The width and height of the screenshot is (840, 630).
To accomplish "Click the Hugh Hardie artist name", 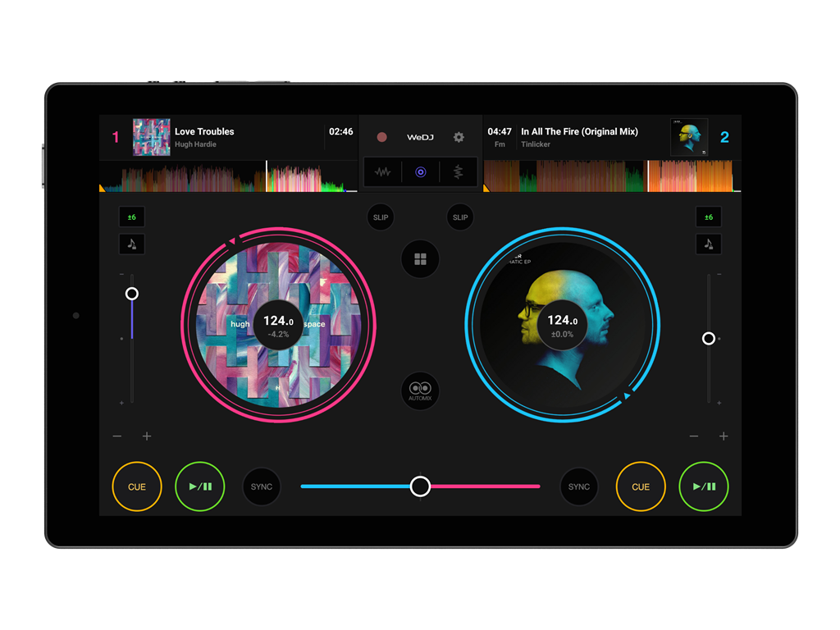I will pyautogui.click(x=195, y=144).
